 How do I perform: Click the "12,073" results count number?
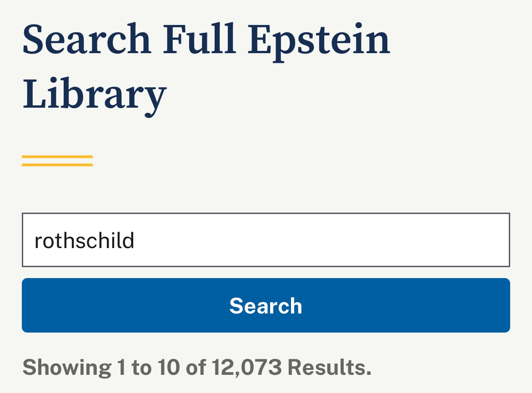click(246, 367)
